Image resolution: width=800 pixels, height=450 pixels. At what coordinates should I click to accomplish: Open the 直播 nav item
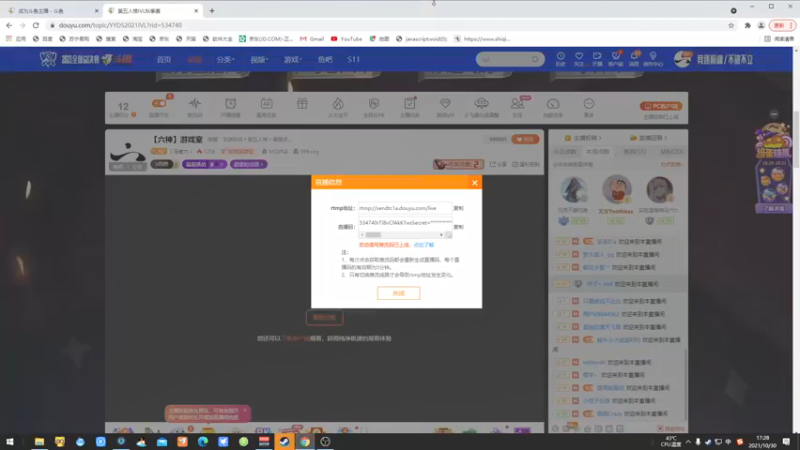click(194, 60)
